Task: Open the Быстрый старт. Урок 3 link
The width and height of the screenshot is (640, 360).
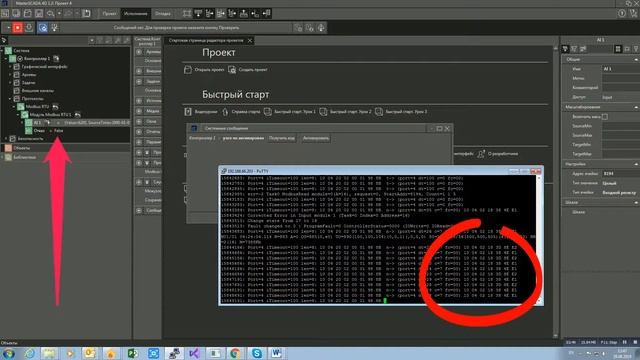Action: pos(406,111)
